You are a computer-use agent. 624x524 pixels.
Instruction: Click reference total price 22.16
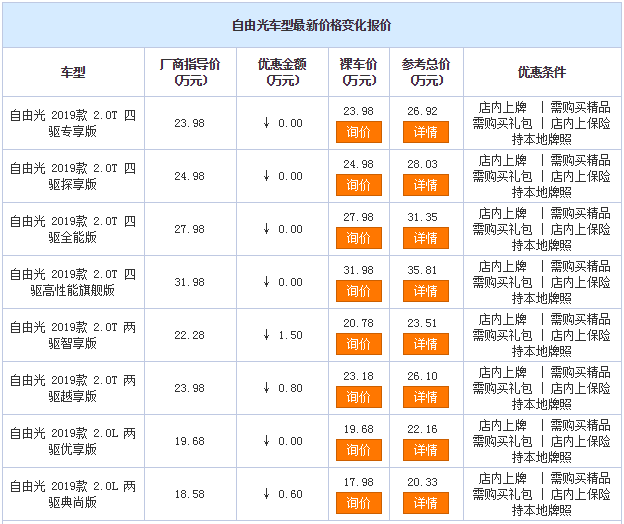(x=422, y=429)
